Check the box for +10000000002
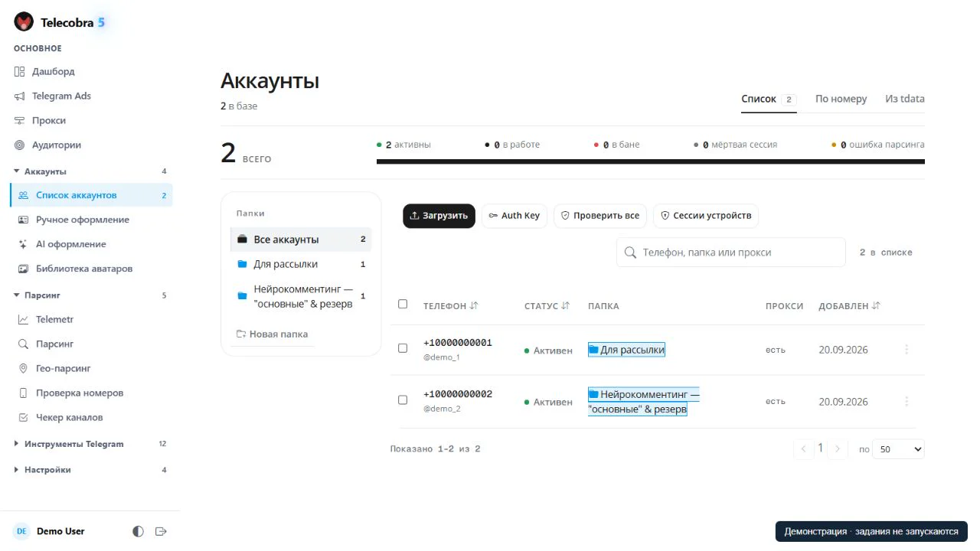 (x=403, y=399)
